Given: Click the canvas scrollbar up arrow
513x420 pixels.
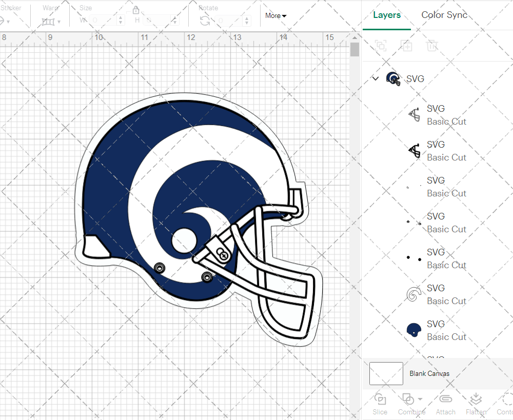Looking at the screenshot, I should [x=354, y=37].
